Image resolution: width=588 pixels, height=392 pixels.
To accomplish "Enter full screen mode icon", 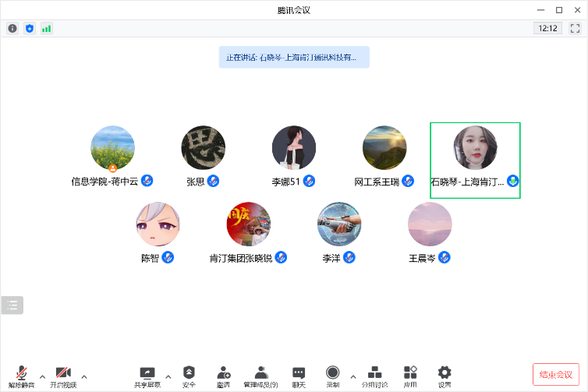I will [575, 28].
